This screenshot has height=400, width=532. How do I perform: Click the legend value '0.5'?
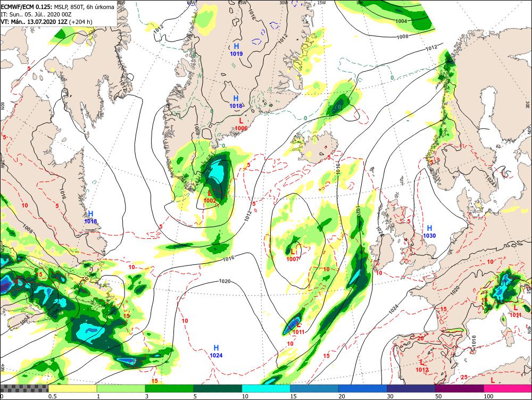click(x=52, y=396)
